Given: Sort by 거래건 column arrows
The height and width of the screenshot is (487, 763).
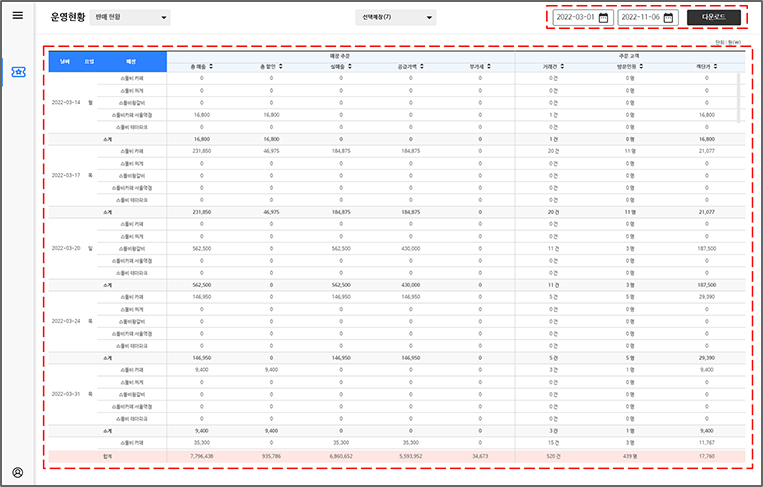Looking at the screenshot, I should [565, 67].
